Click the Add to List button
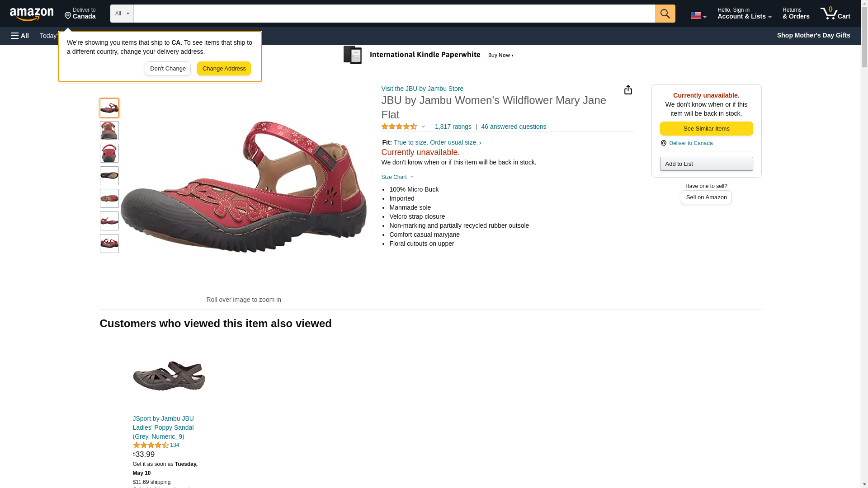The height and width of the screenshot is (488, 868). point(706,164)
